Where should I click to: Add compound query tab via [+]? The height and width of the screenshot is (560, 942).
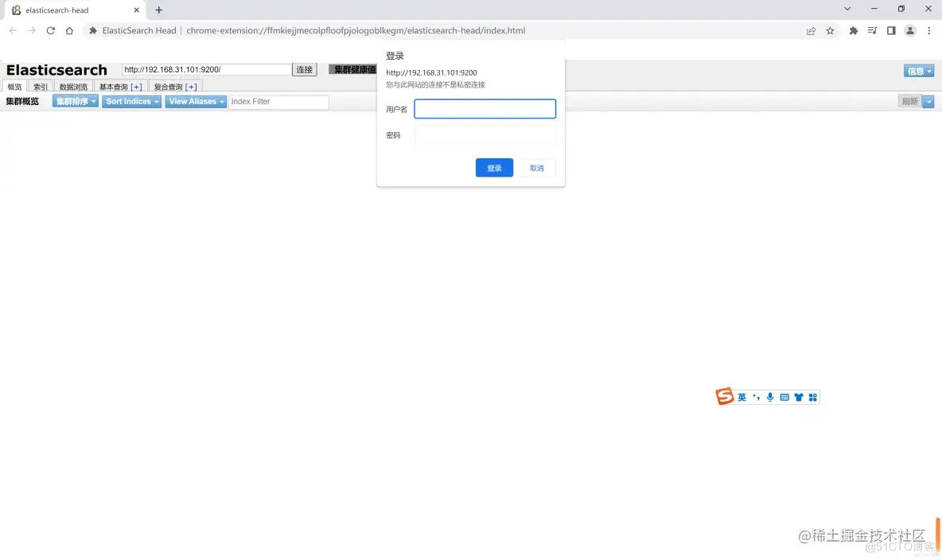[x=191, y=87]
